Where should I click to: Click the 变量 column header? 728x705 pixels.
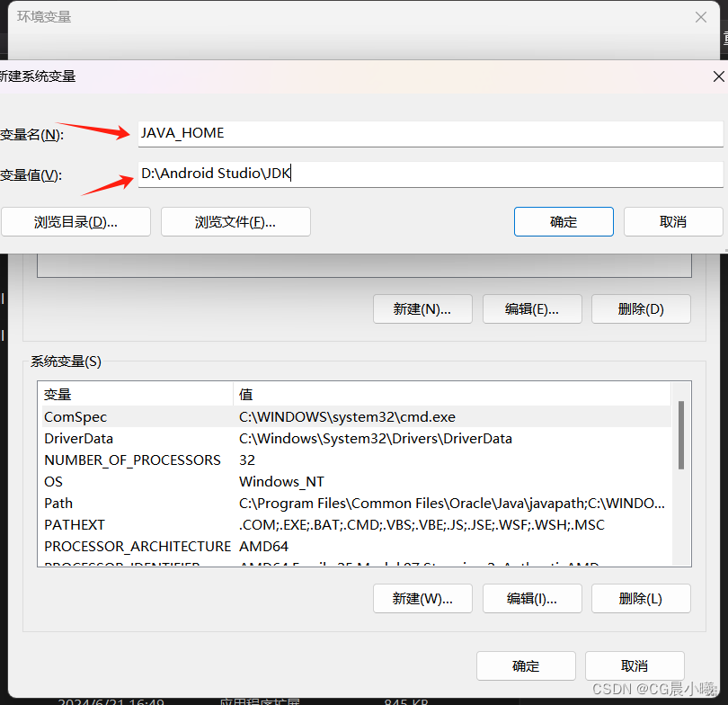pos(136,394)
